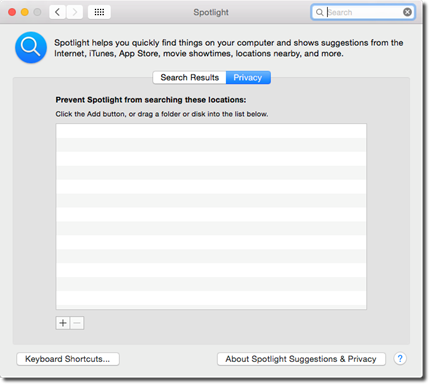This screenshot has height=384, width=429.
Task: Focus the Search input field
Action: pyautogui.click(x=363, y=12)
